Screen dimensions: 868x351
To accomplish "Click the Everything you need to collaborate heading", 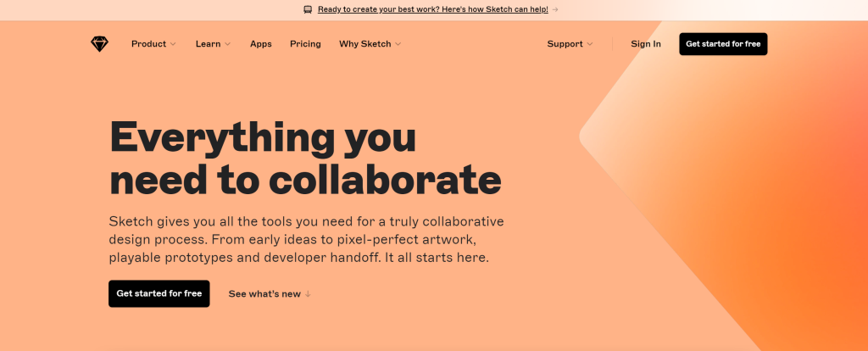I will pyautogui.click(x=305, y=158).
